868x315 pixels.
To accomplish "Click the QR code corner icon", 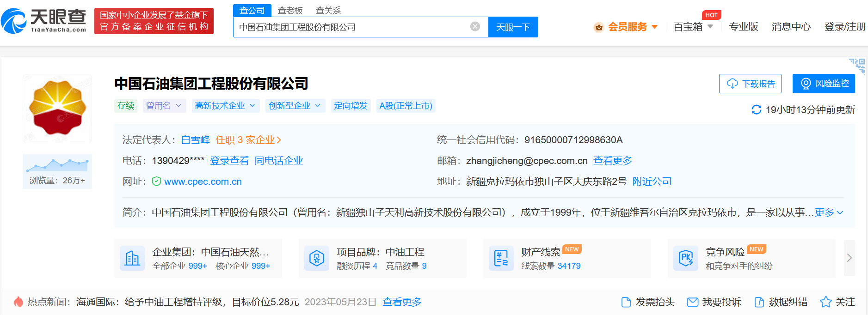I will 857,66.
